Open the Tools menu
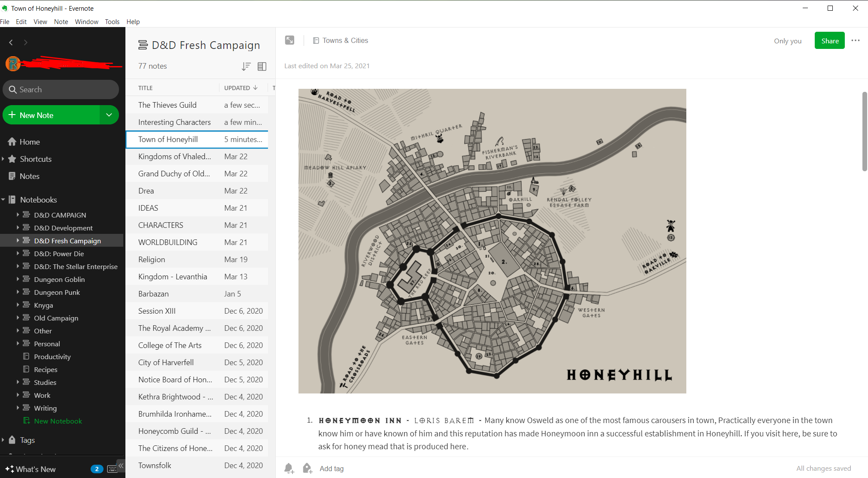 point(112,22)
